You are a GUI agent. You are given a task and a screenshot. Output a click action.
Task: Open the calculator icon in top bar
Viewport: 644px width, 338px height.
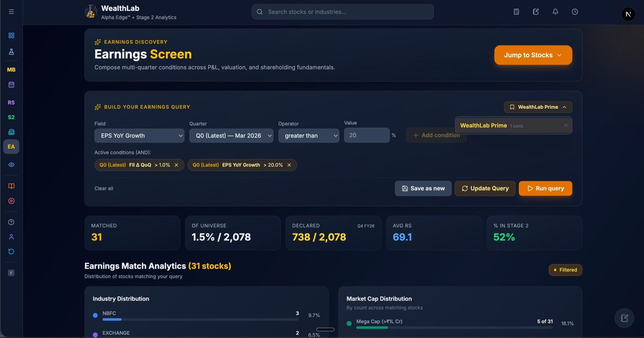click(516, 12)
